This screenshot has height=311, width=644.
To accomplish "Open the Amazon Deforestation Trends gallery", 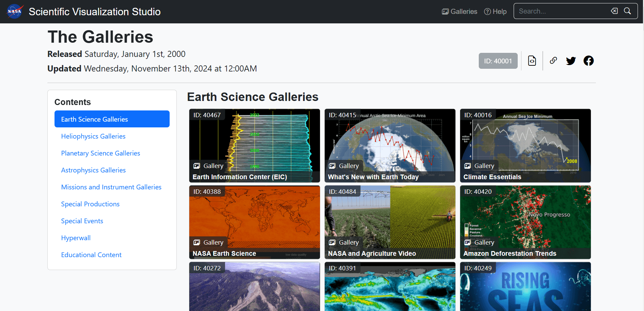I will point(525,222).
